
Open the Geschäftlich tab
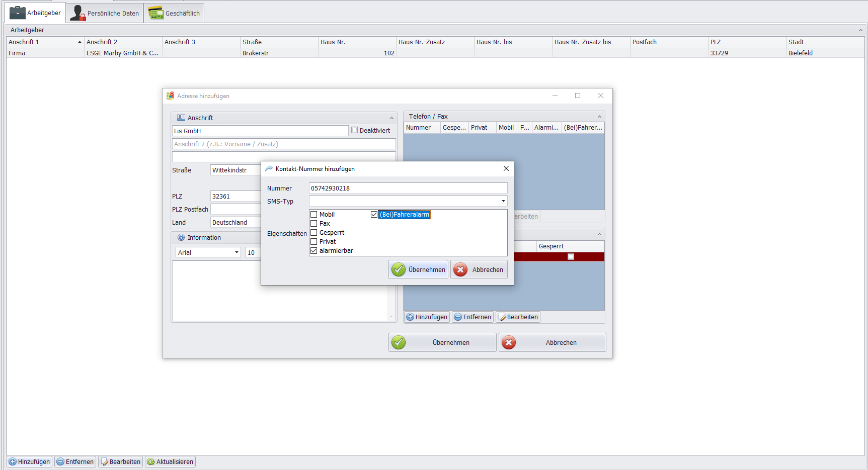click(174, 13)
